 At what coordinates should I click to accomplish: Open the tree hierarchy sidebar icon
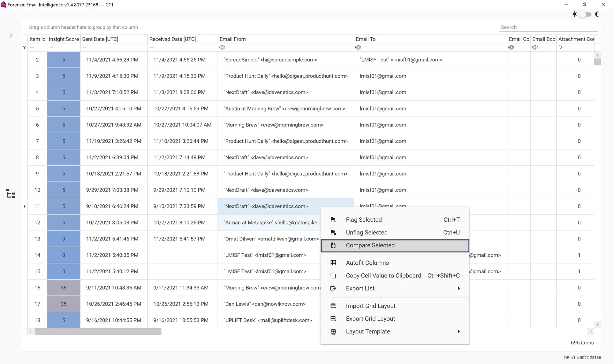click(x=11, y=193)
